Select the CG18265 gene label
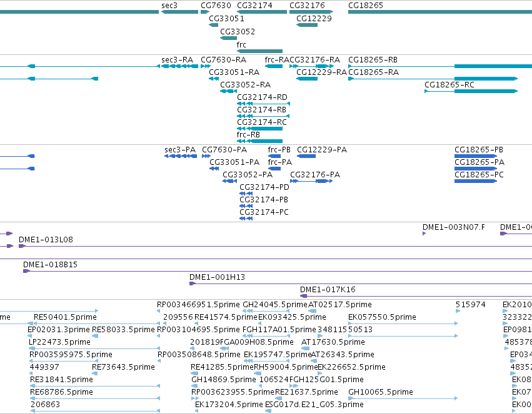This screenshot has width=532, height=414. tap(366, 6)
